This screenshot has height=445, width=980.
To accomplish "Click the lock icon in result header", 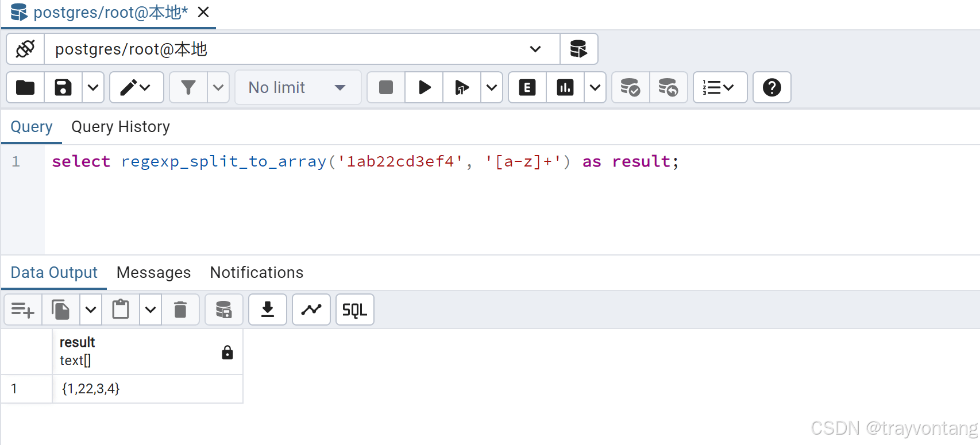I will point(227,352).
